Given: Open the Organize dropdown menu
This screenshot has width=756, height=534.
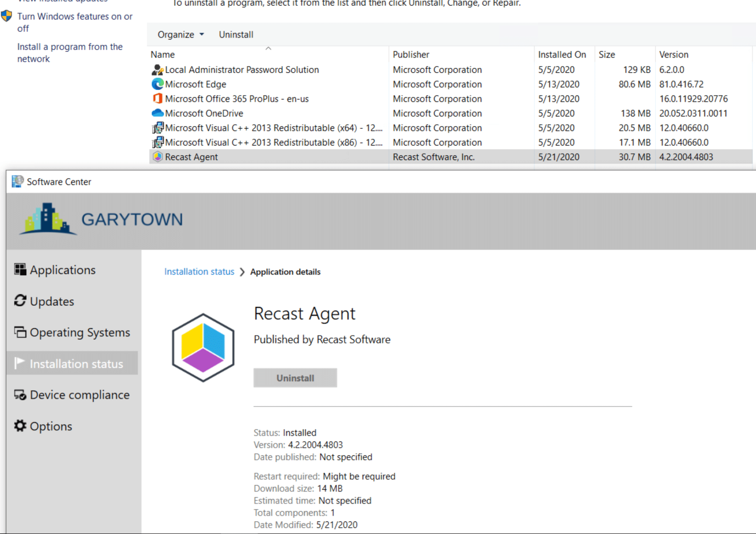Looking at the screenshot, I should coord(181,35).
